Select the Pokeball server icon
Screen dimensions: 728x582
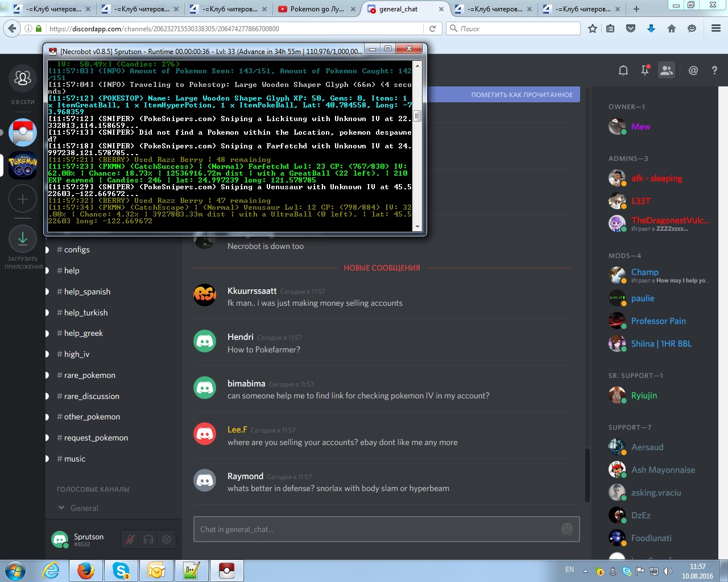[x=23, y=132]
